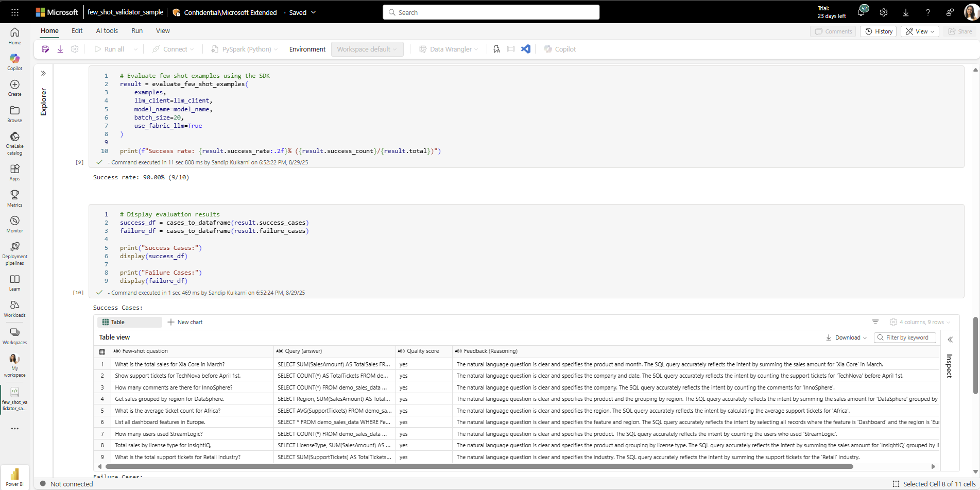
Task: Open the Run menu tab
Action: pos(137,31)
